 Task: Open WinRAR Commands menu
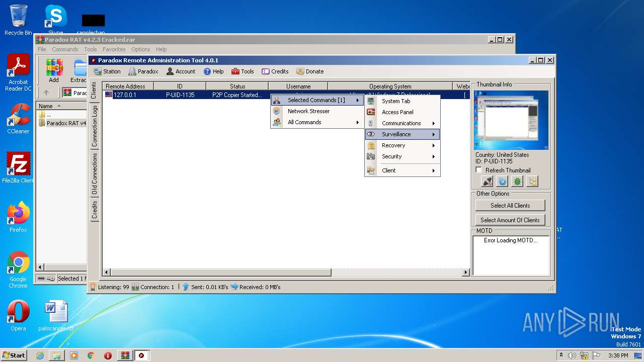click(65, 49)
